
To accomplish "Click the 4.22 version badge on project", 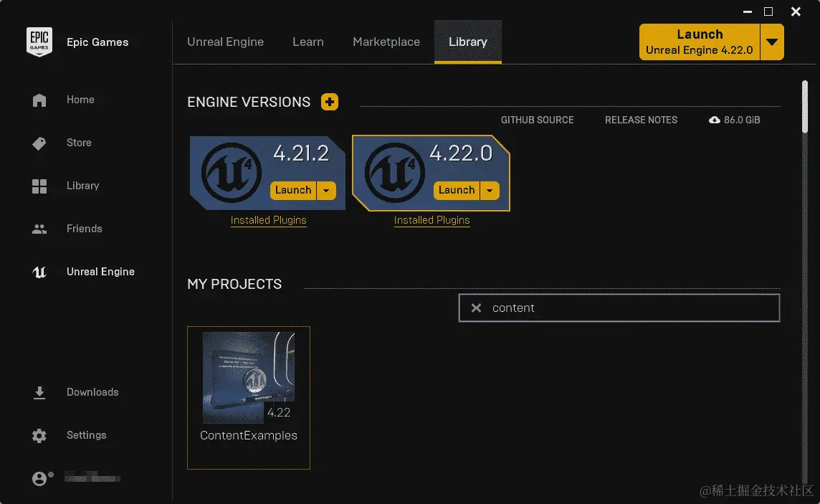I will point(279,412).
